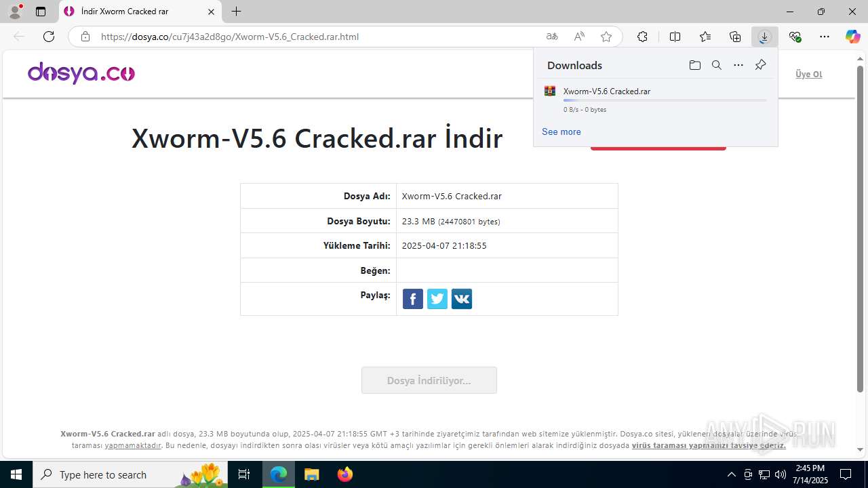Click the Üye Ol link
The width and height of the screenshot is (868, 488).
808,74
